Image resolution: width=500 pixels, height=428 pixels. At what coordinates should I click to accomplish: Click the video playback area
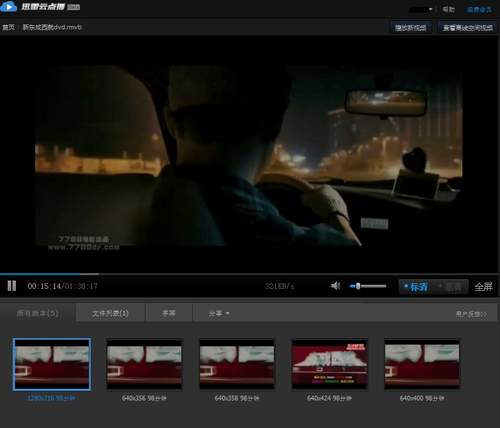[249, 155]
